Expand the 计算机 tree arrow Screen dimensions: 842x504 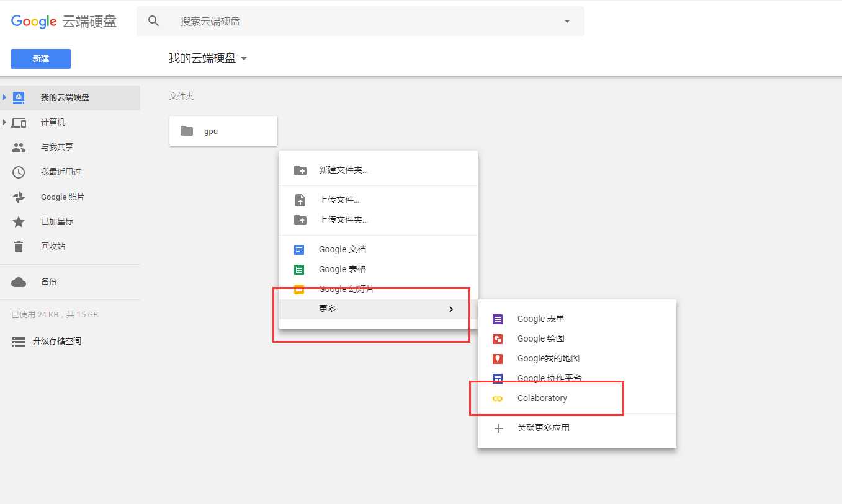(x=5, y=122)
